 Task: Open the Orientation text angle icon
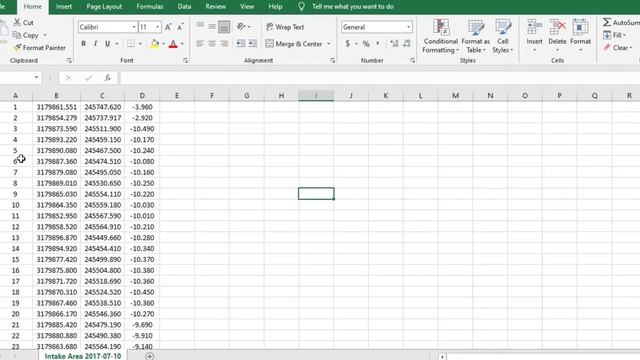[x=241, y=27]
